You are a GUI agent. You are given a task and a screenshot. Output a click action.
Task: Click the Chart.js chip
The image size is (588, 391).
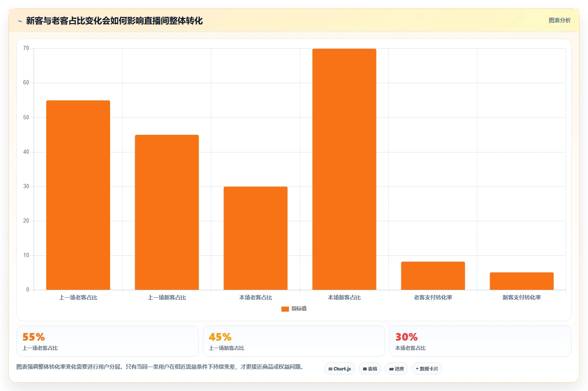[x=340, y=369]
